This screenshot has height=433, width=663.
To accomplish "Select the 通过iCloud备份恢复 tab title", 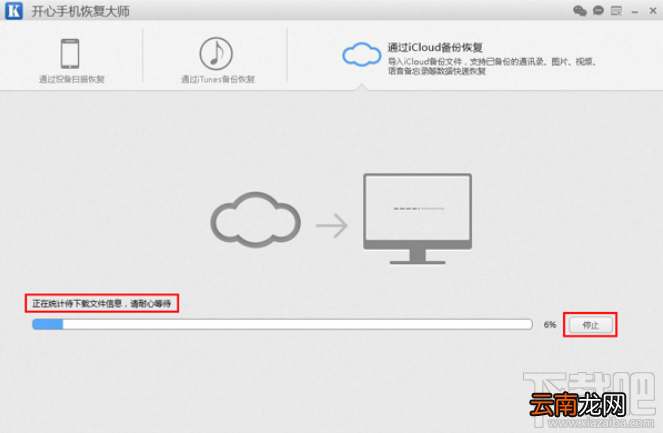I will 435,47.
